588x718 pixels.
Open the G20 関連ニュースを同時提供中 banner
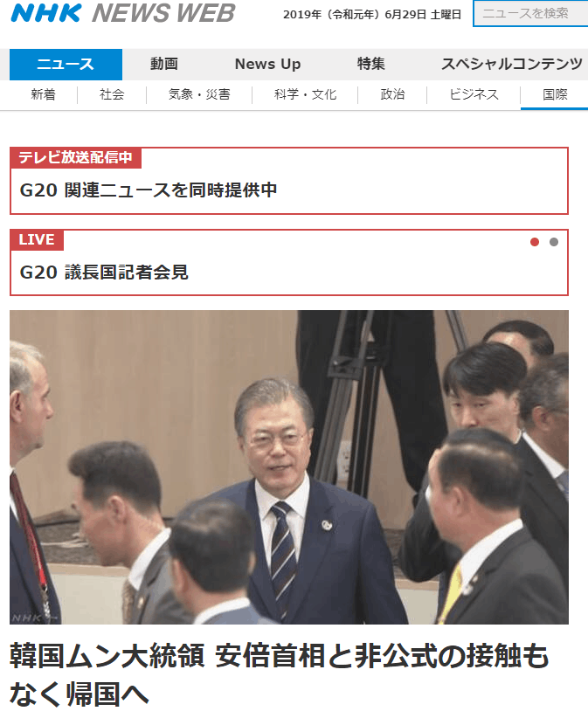click(289, 181)
